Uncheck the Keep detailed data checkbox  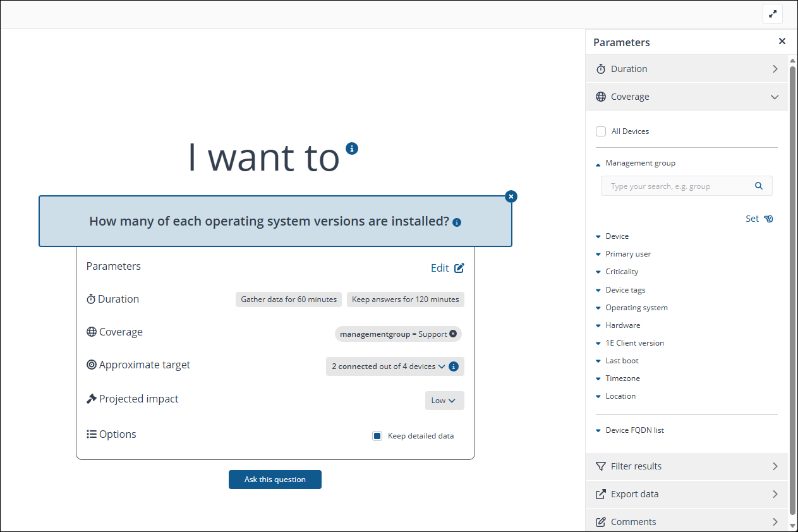click(x=377, y=436)
